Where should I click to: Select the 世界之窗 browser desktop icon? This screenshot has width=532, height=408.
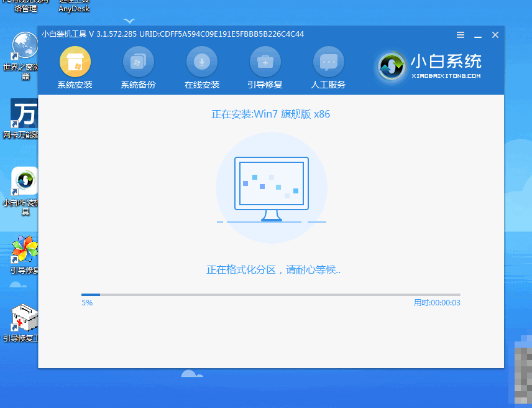click(x=25, y=46)
